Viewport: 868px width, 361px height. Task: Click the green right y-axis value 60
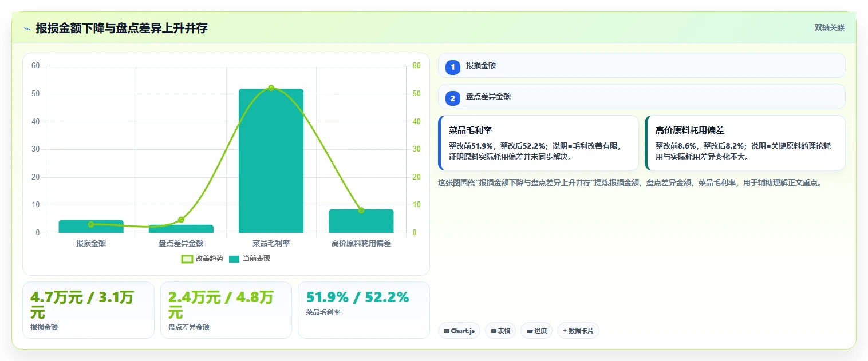coord(416,66)
